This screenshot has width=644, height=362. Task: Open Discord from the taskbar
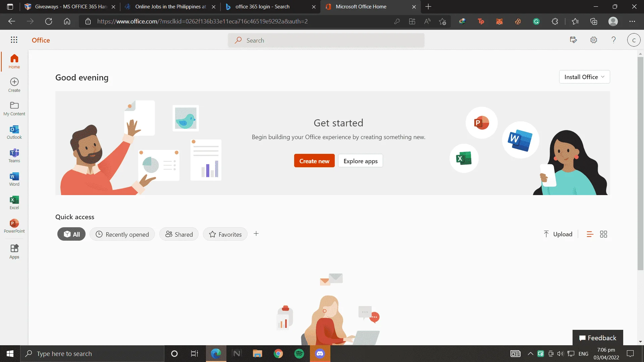point(320,354)
